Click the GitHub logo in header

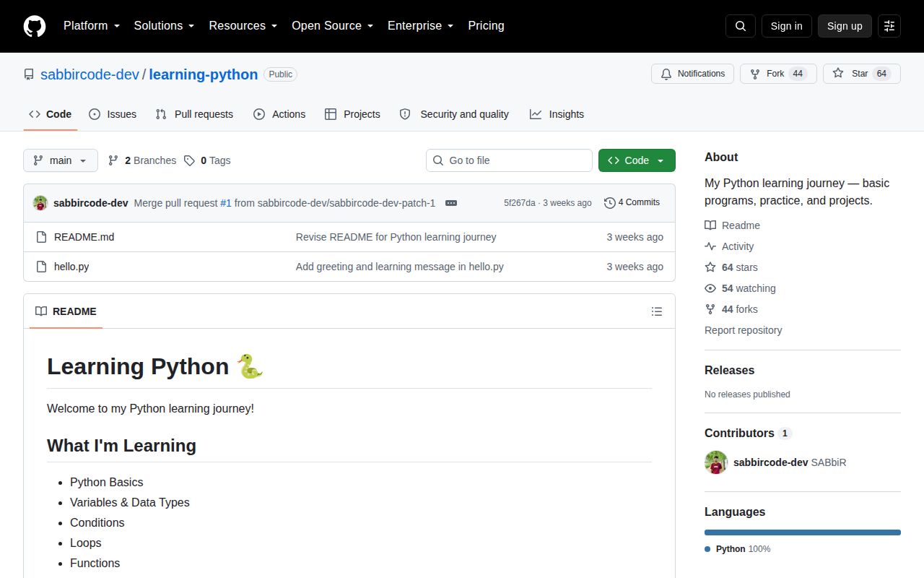[35, 26]
